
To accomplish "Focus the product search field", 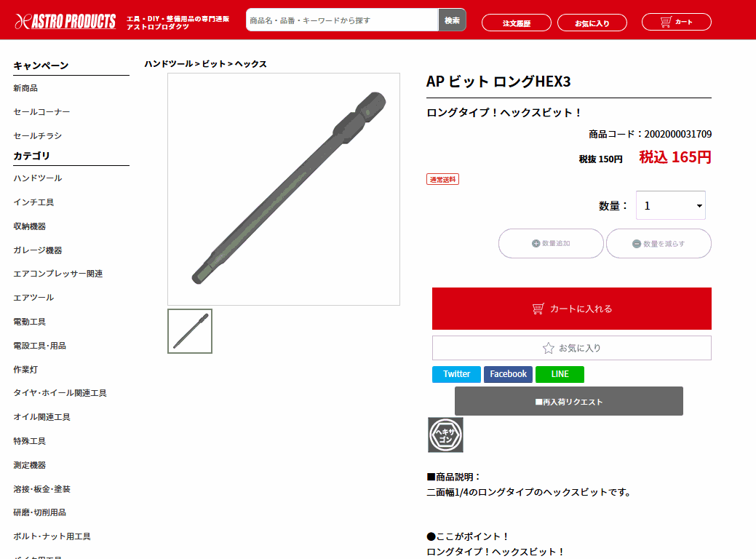I will [342, 20].
